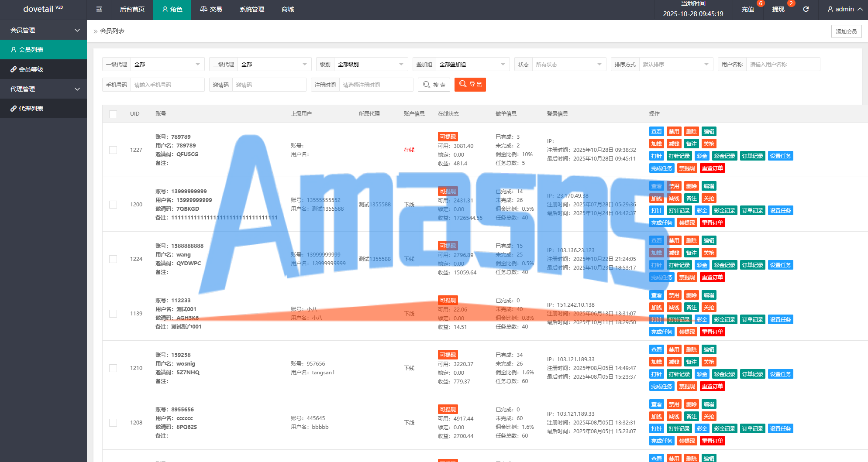868x462 pixels.
Task: Select the checkbox for UID 1227
Action: click(x=113, y=150)
